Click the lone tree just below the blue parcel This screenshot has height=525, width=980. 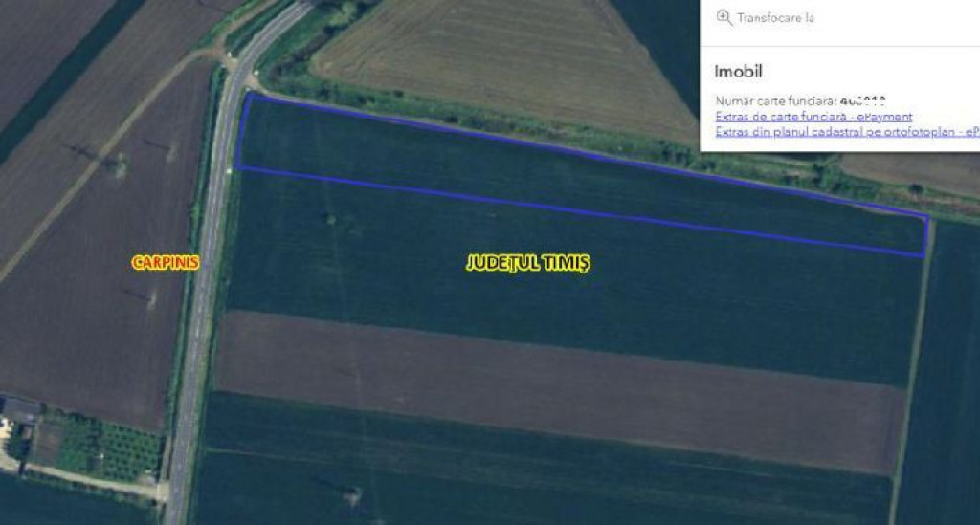(330, 218)
